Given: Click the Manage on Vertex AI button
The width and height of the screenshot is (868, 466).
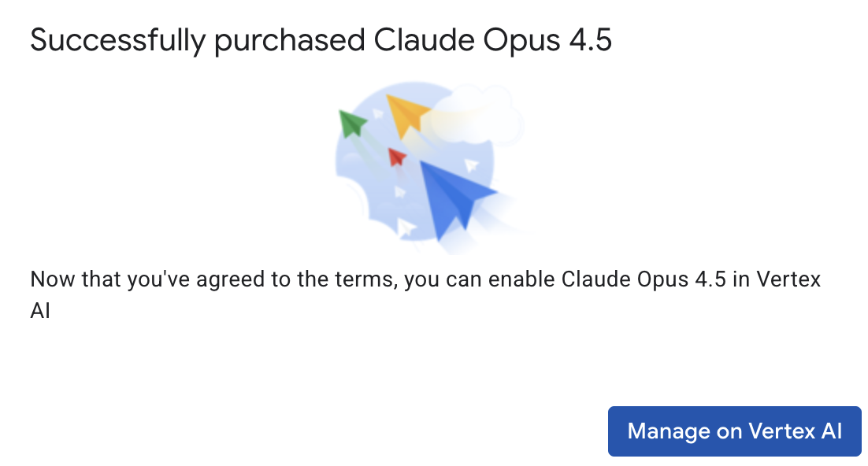Looking at the screenshot, I should 734,431.
